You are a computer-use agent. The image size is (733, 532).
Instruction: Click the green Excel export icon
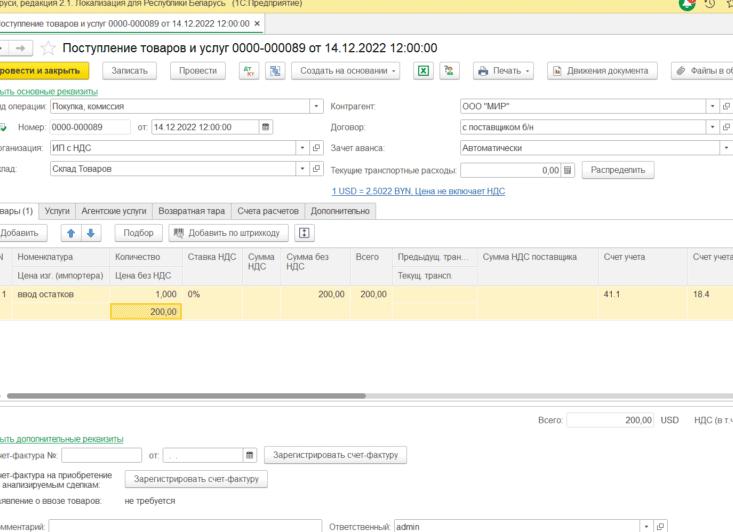[x=423, y=71]
